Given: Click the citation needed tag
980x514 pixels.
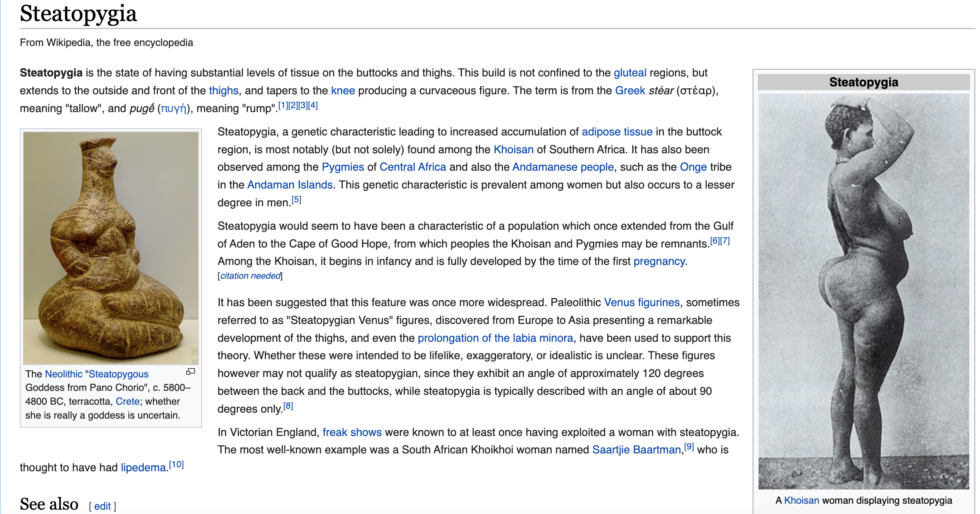Looking at the screenshot, I should click(x=250, y=276).
